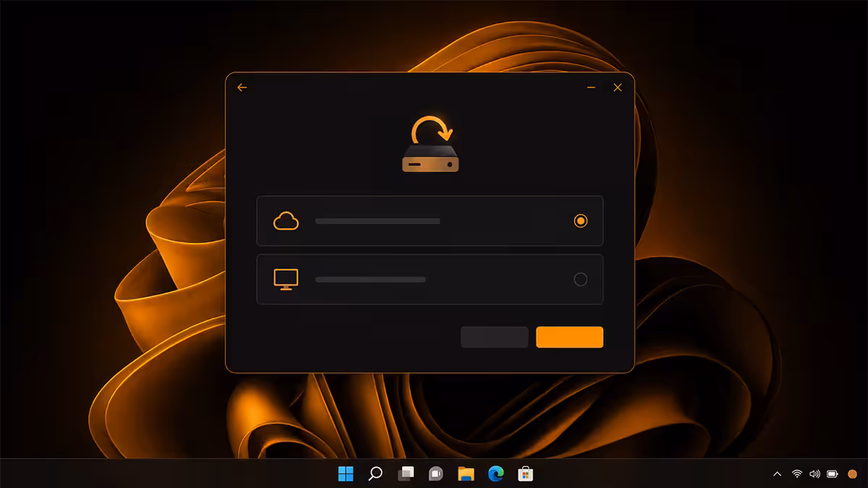Click the gray secondary button
Screen dimensions: 868x488
coord(495,337)
